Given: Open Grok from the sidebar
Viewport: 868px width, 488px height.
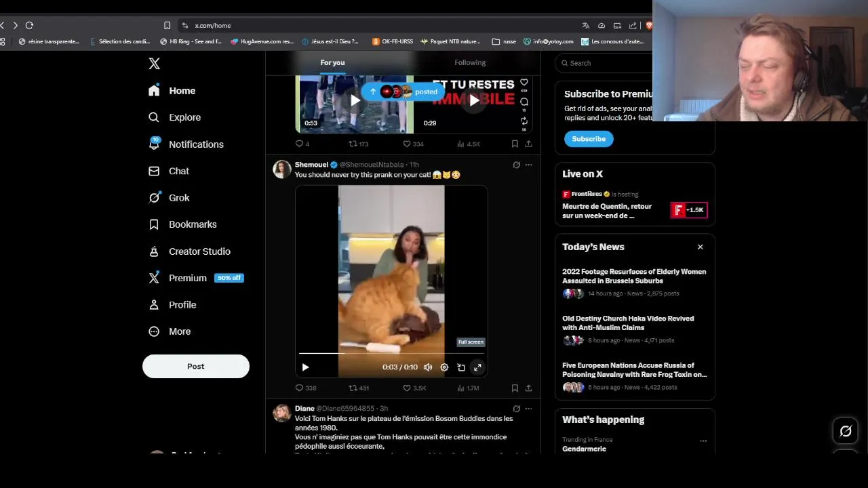Looking at the screenshot, I should pyautogui.click(x=170, y=198).
